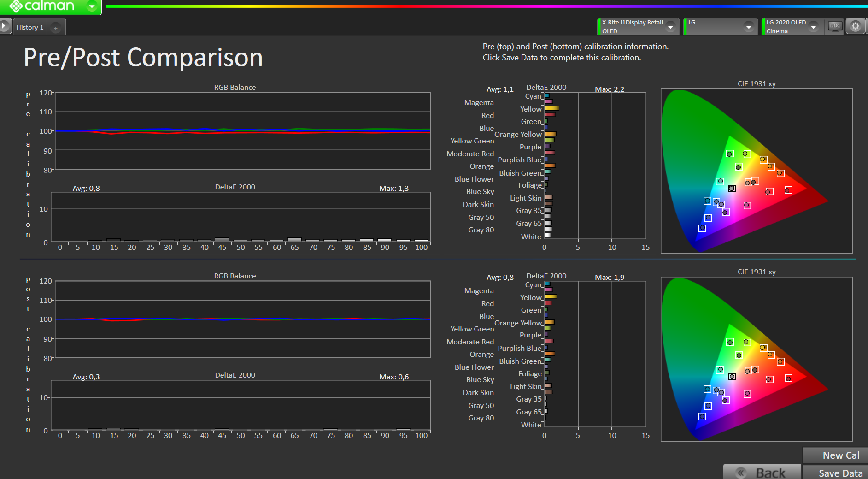Click the pre-calibration 'Light Skin' label
The height and width of the screenshot is (479, 868).
(x=526, y=198)
